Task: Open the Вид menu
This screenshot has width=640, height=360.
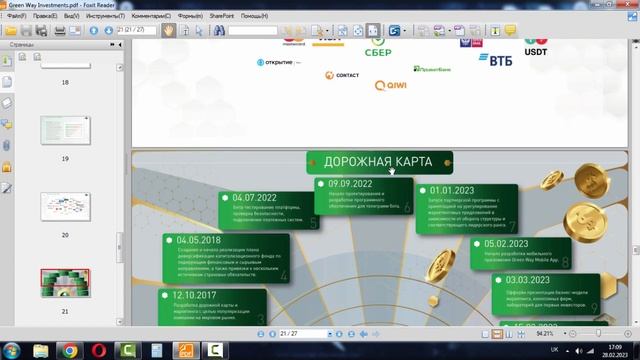Action: tap(71, 16)
